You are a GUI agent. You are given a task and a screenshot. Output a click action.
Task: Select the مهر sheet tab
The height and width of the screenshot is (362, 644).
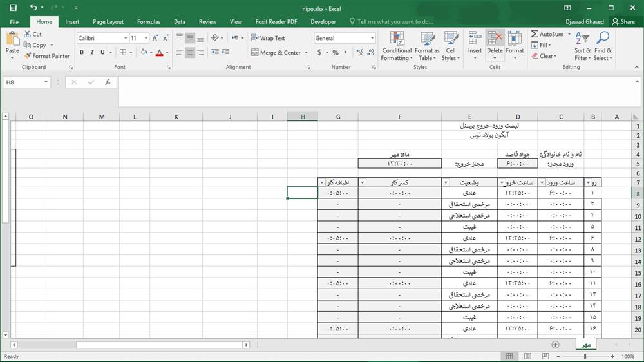(586, 345)
